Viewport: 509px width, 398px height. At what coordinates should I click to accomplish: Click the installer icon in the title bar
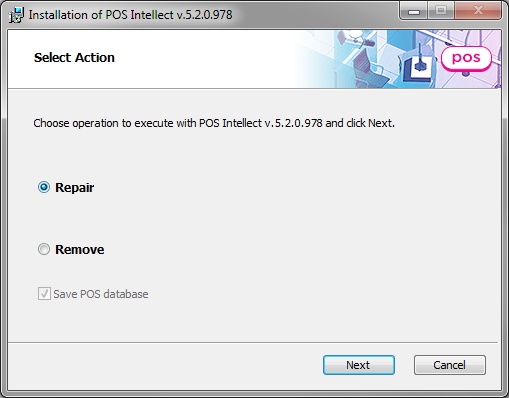tap(17, 15)
